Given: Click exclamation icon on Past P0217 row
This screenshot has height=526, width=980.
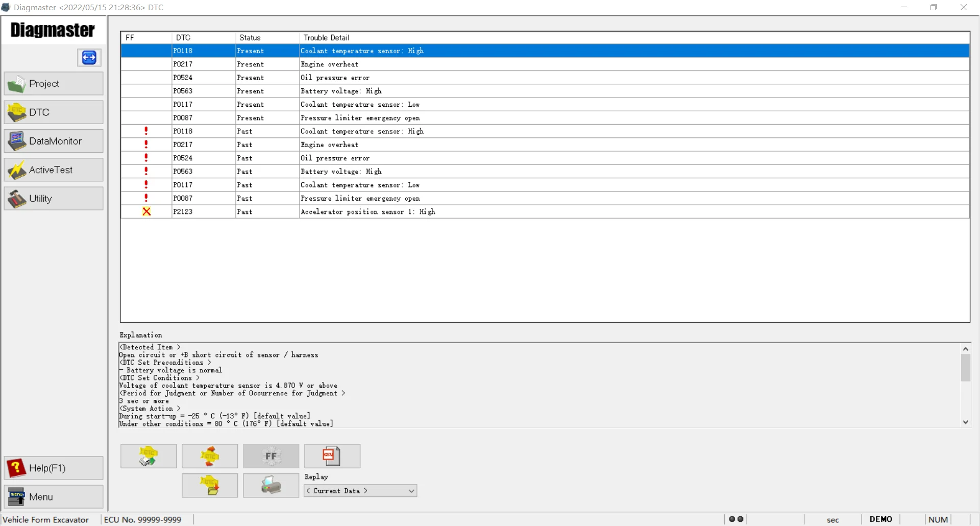Looking at the screenshot, I should (146, 145).
